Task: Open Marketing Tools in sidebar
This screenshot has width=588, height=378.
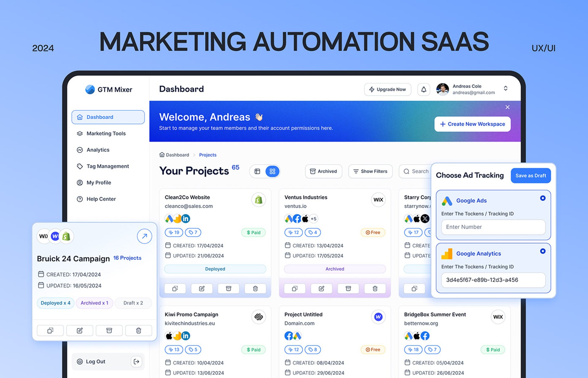Action: pos(106,134)
